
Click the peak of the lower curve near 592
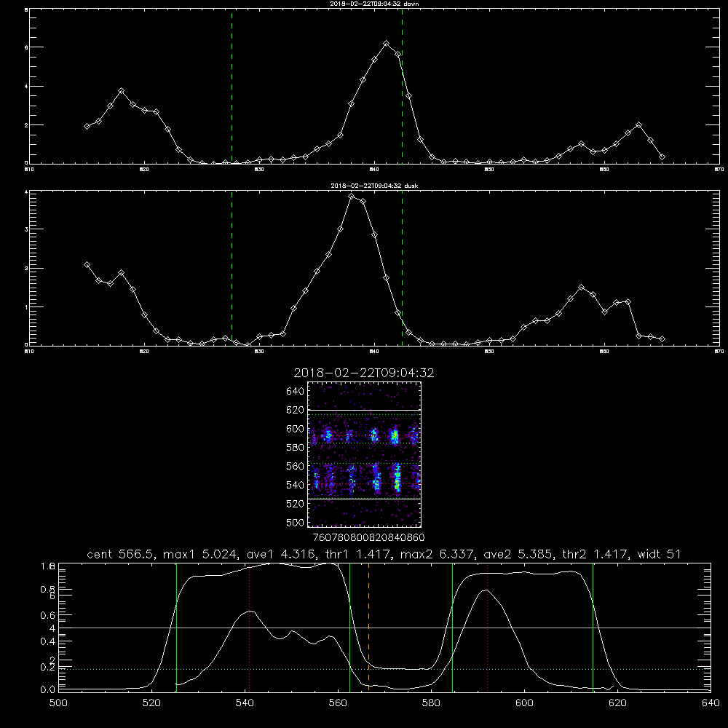point(486,590)
